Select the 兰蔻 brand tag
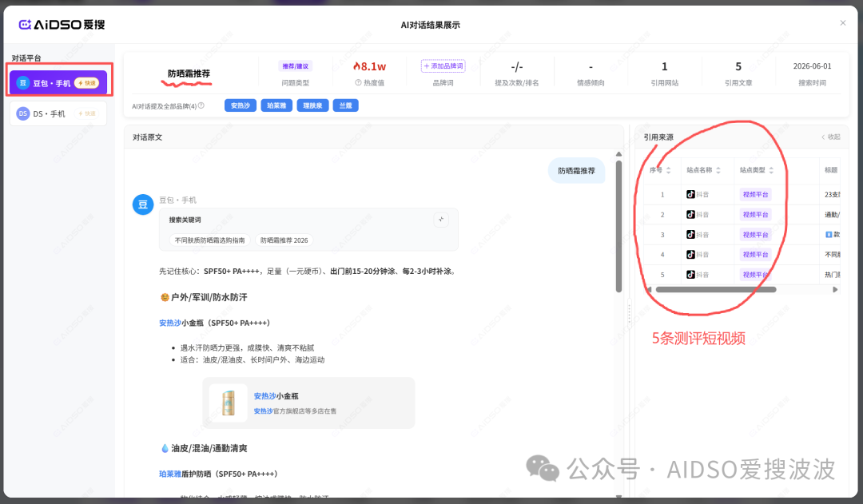863x504 pixels. (346, 105)
